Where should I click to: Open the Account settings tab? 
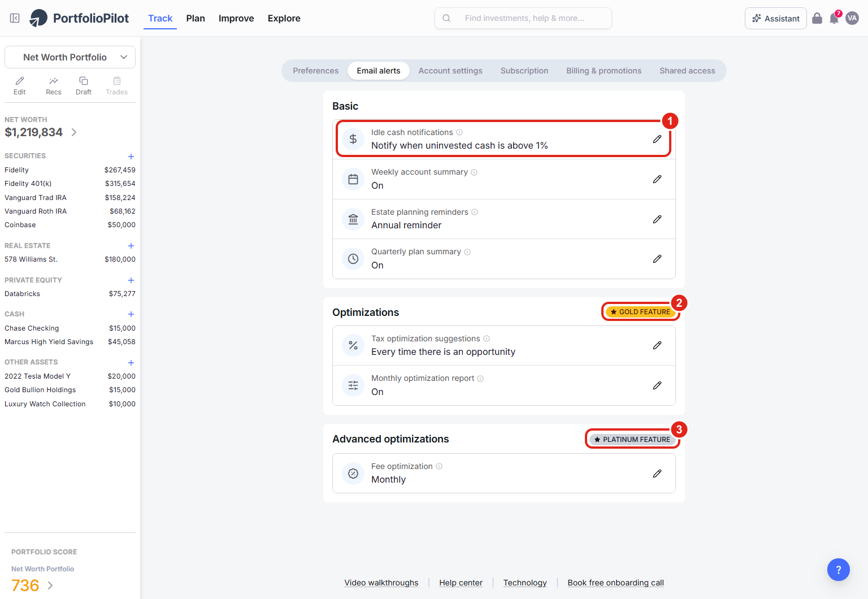point(450,71)
